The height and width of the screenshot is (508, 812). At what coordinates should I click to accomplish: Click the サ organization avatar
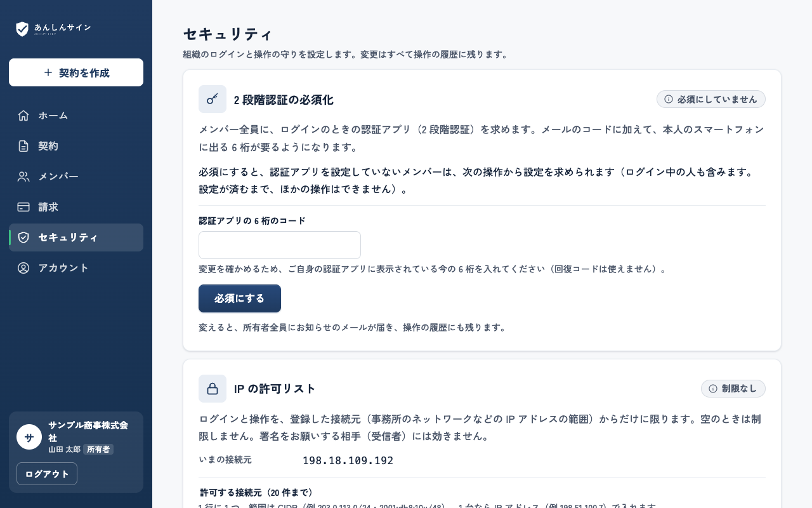pyautogui.click(x=29, y=437)
